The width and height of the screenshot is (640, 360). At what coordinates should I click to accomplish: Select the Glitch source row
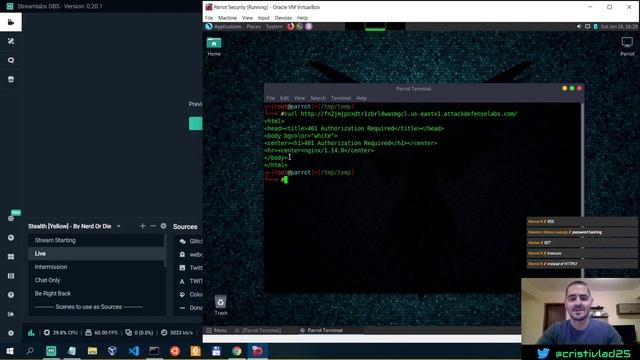pos(189,241)
